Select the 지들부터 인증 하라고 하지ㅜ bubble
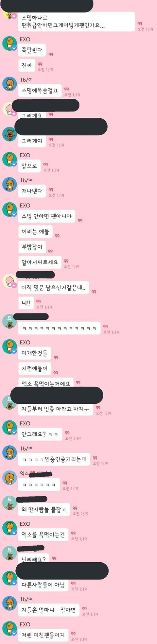 (56, 409)
